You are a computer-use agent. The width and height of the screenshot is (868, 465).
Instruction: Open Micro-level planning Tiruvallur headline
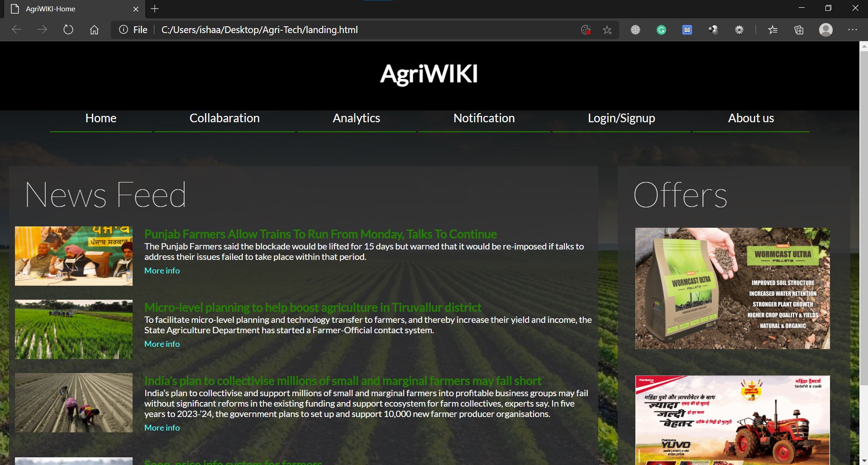click(x=313, y=307)
